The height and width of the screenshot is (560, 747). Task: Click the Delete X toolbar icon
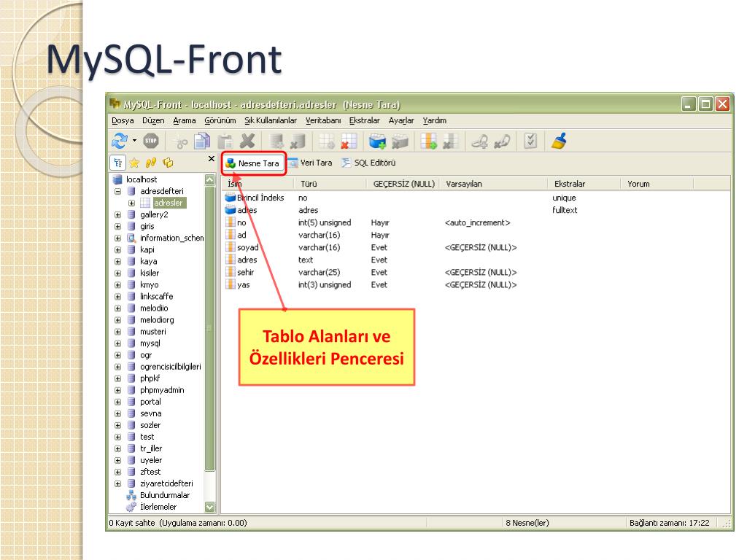pyautogui.click(x=247, y=141)
